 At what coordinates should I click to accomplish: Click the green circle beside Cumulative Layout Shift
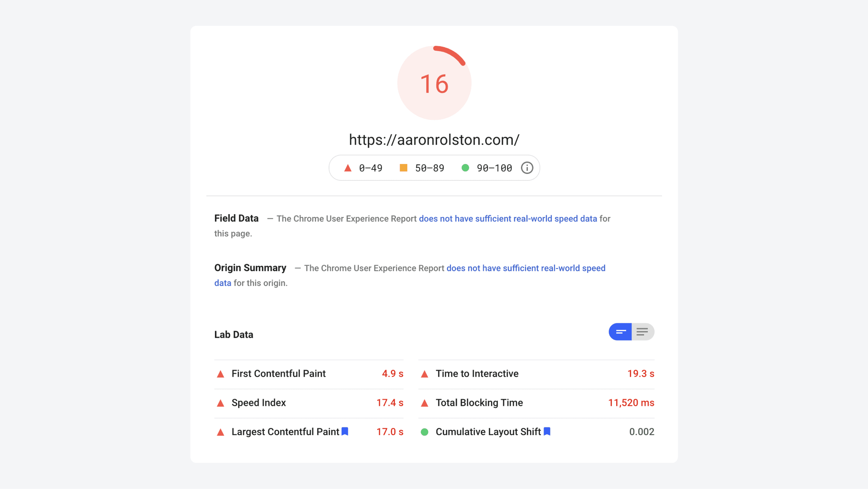[x=424, y=432]
